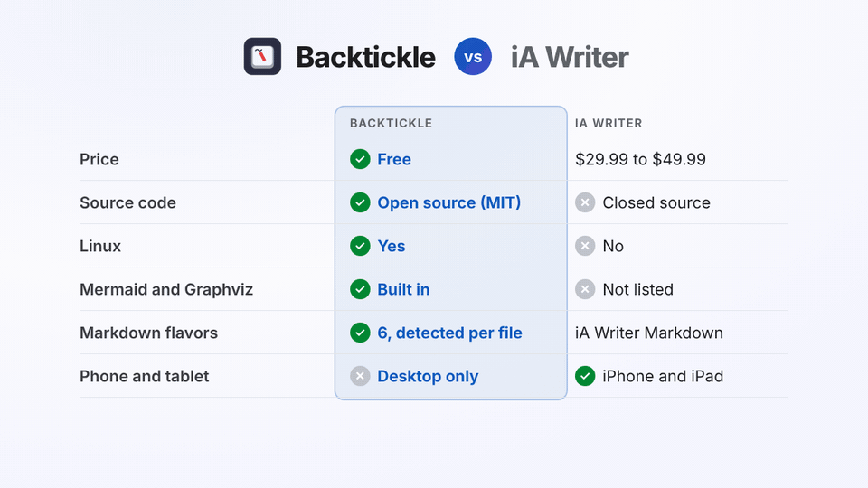
Task: Click gray X icon next to Closed source
Action: 585,202
